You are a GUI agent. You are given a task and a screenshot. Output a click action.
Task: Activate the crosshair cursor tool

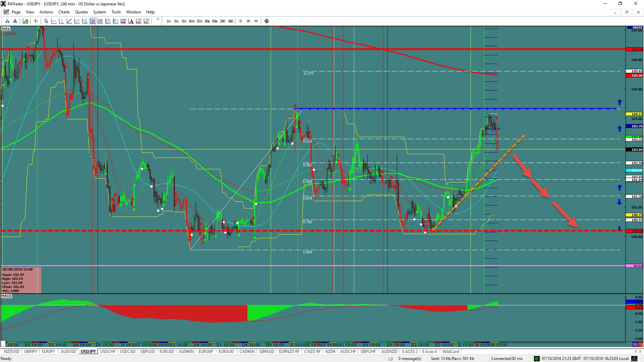[36, 21]
